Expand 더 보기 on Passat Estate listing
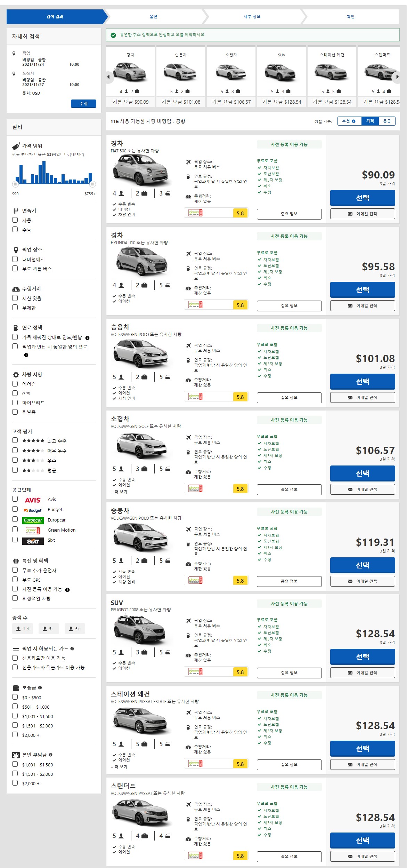The width and height of the screenshot is (407, 868). [121, 767]
